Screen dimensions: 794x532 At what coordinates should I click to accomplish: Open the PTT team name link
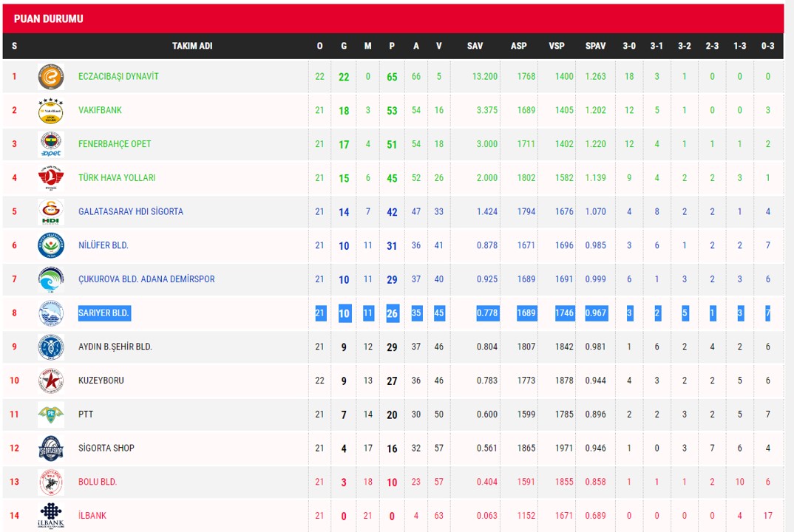pyautogui.click(x=86, y=414)
